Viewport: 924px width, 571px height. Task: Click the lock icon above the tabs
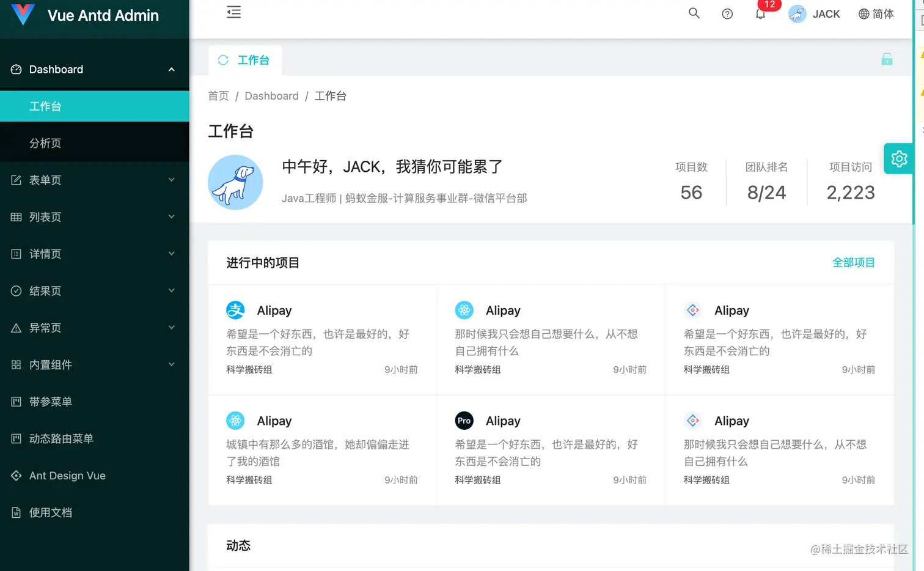pyautogui.click(x=887, y=59)
